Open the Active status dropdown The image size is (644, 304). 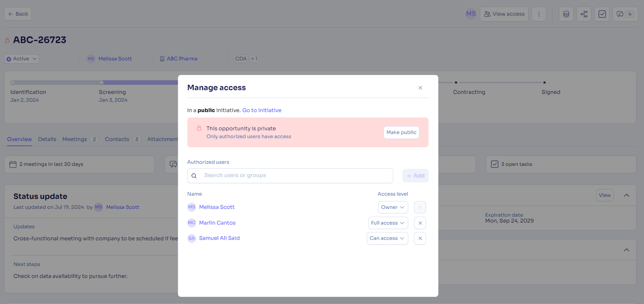click(x=22, y=59)
